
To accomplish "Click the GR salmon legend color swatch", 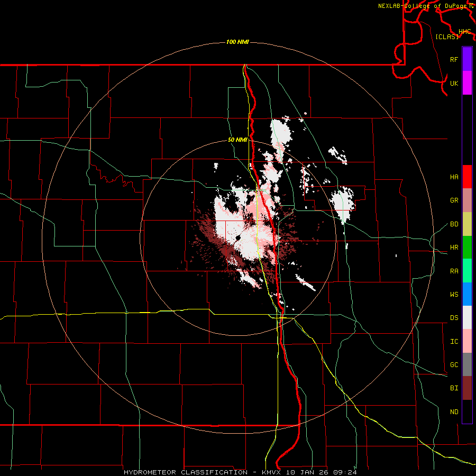I will coord(467,200).
